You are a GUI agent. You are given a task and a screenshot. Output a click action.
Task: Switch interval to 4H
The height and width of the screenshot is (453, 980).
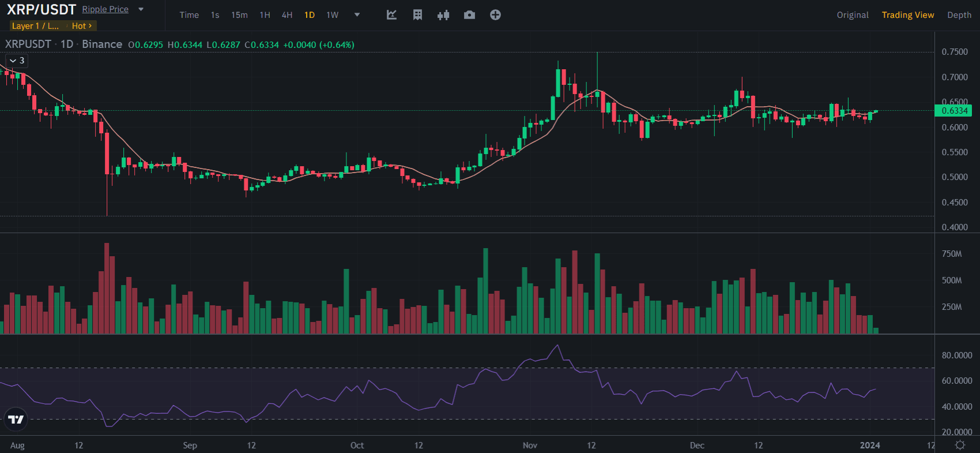(287, 15)
